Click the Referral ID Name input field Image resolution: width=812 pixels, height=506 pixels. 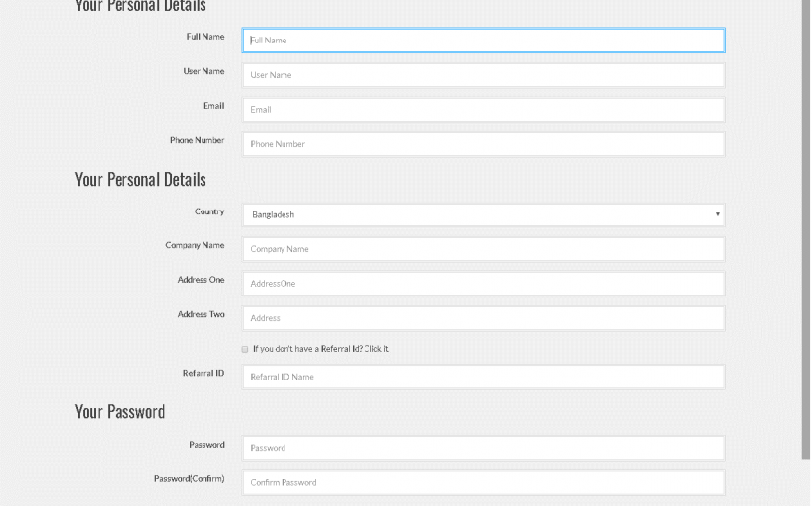pyautogui.click(x=483, y=377)
